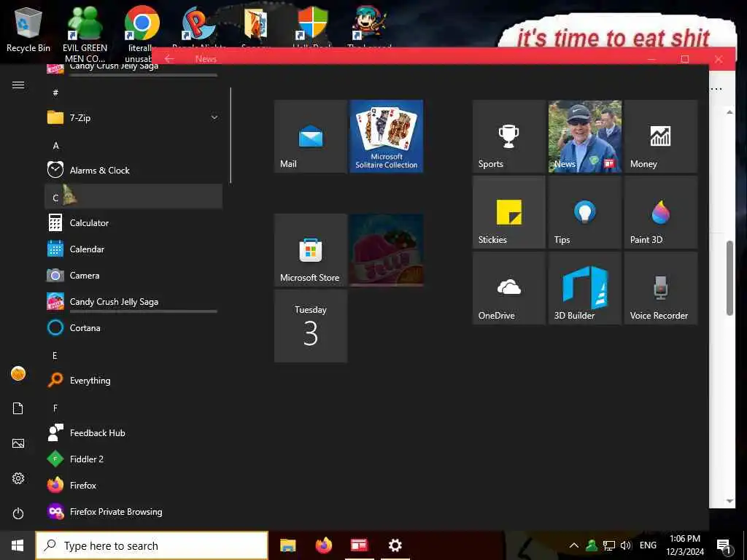Open the user account avatar
747x560 pixels.
pyautogui.click(x=18, y=373)
